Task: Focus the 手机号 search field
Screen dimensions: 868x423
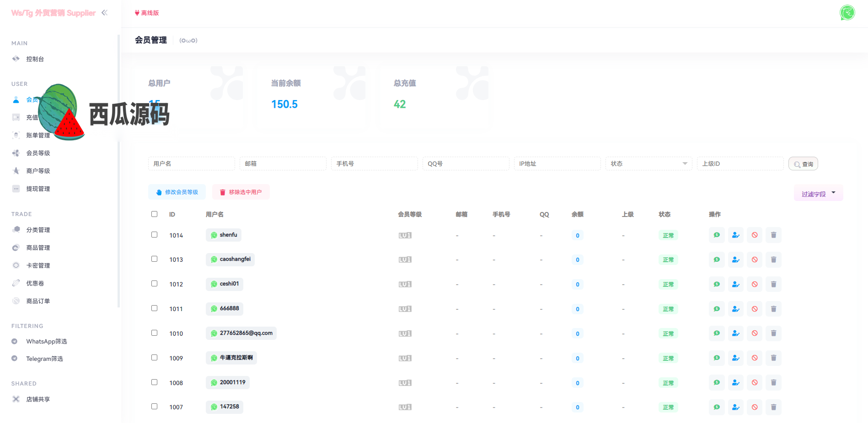Action: tap(375, 164)
